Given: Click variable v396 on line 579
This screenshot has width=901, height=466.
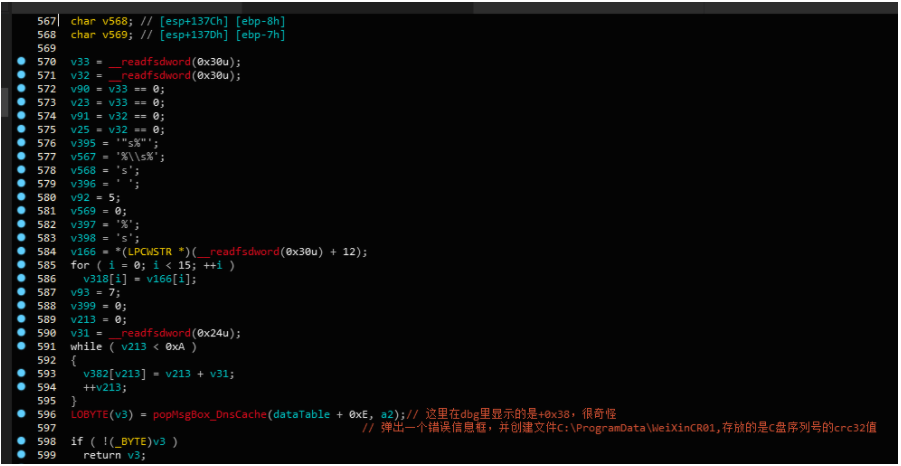Looking at the screenshot, I should click(x=83, y=184).
